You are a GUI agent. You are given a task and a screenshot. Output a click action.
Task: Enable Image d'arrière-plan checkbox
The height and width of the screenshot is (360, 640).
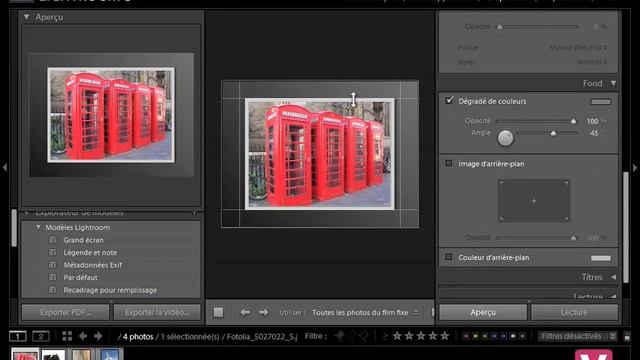point(449,163)
